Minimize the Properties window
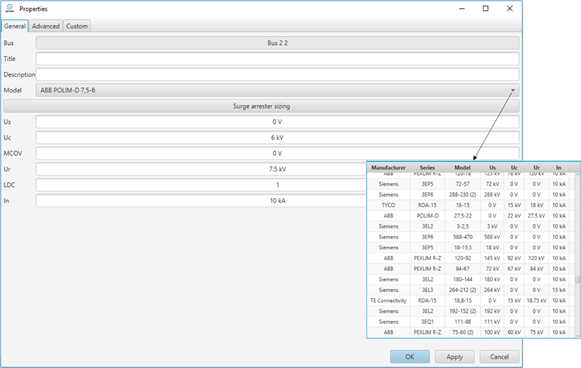The image size is (581, 368). (462, 9)
